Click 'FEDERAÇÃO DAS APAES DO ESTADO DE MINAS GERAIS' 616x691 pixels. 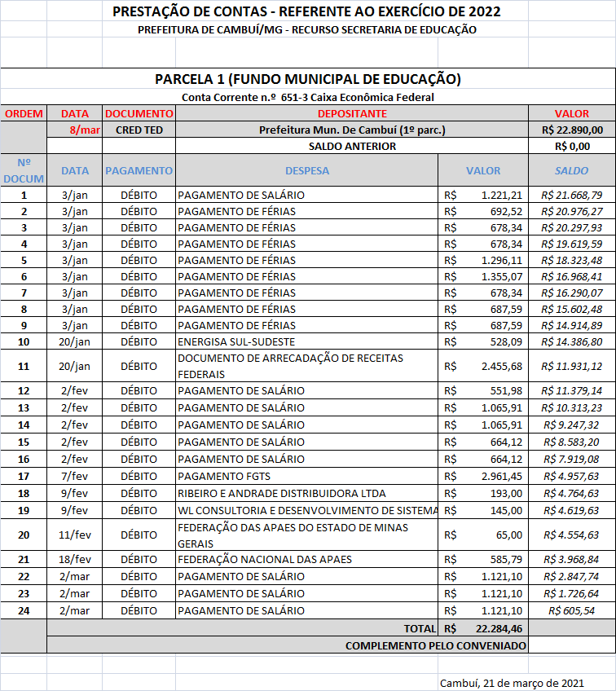click(306, 535)
